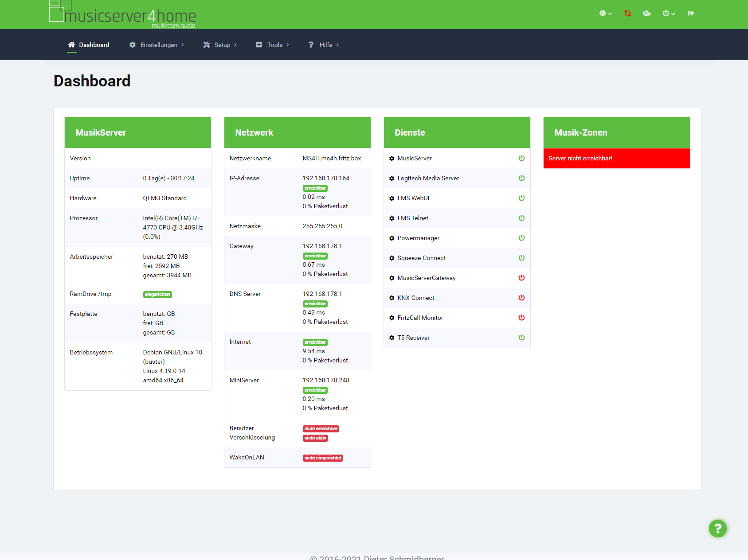Enable the FritzCall-Monitor service power
This screenshot has width=748, height=560.
(x=521, y=318)
